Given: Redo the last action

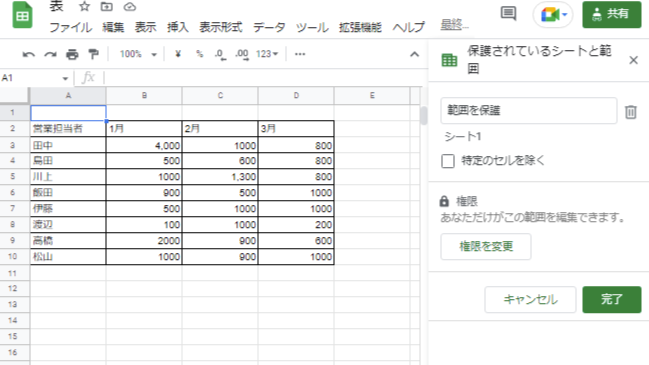Looking at the screenshot, I should coord(50,54).
